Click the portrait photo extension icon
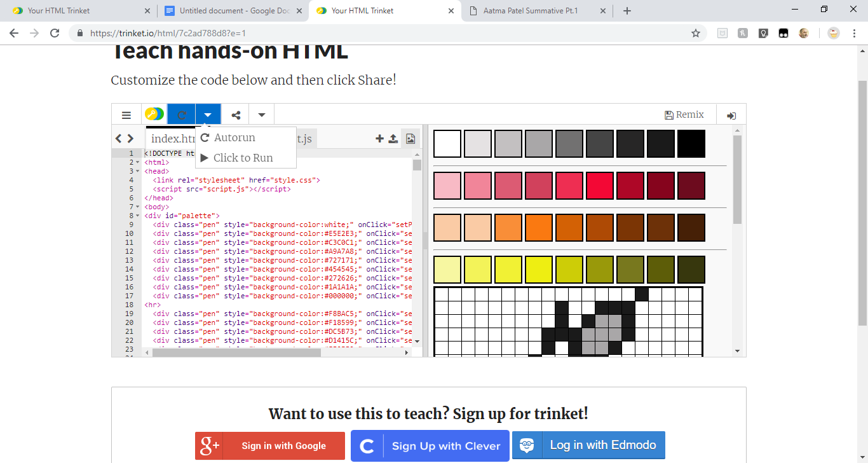 point(804,33)
